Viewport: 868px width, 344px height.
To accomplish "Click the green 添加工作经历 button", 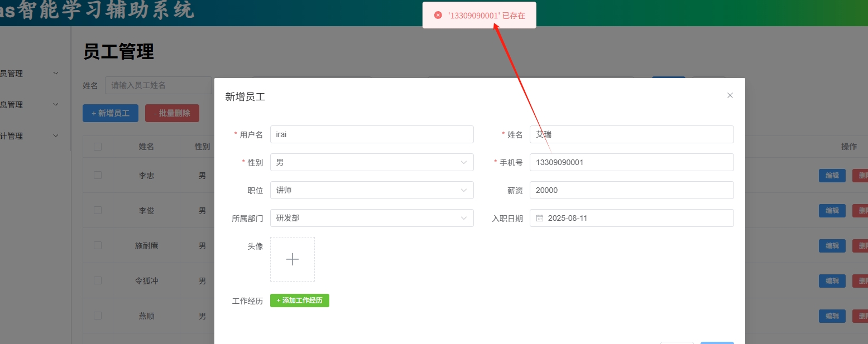I will (x=300, y=301).
